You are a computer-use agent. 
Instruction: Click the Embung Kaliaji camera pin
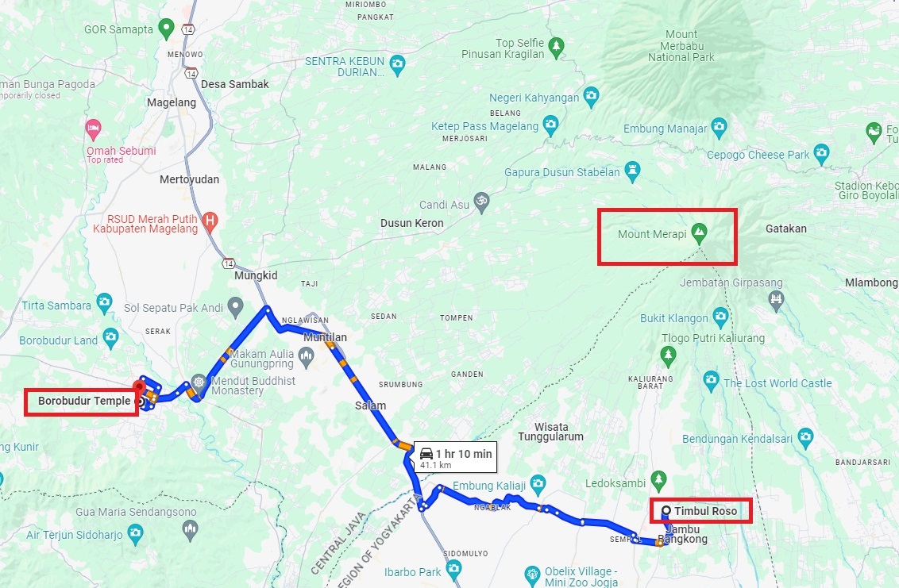click(538, 485)
